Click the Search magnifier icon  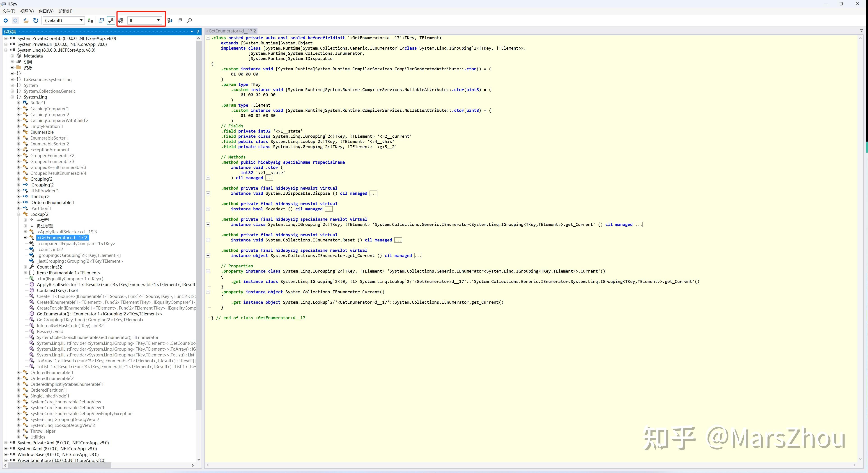[190, 21]
